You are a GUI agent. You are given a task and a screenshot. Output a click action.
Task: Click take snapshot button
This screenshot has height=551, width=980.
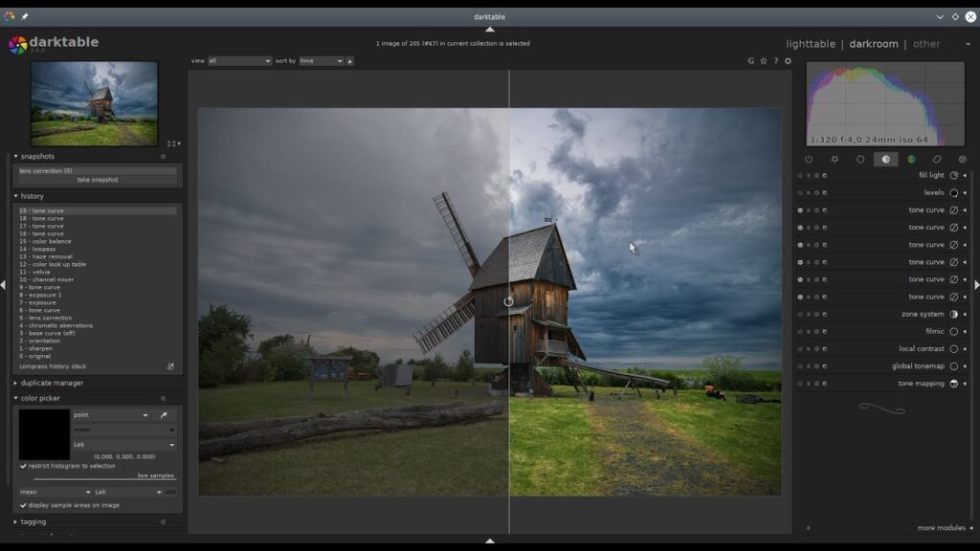pyautogui.click(x=97, y=180)
